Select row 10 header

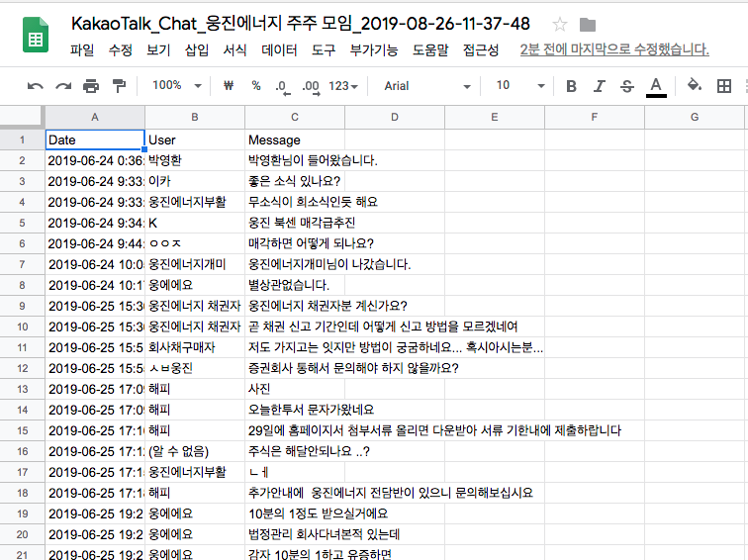pyautogui.click(x=22, y=327)
